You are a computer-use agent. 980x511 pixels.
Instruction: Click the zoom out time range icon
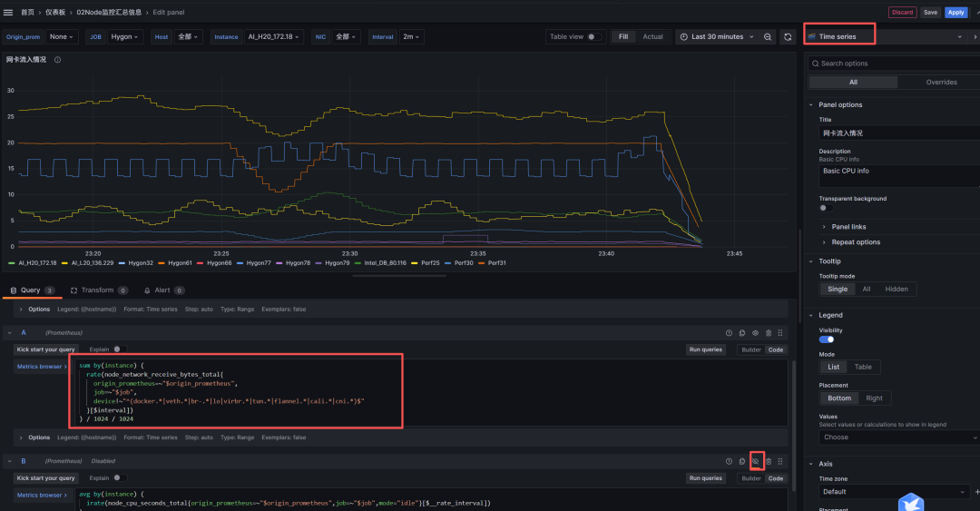(x=768, y=37)
